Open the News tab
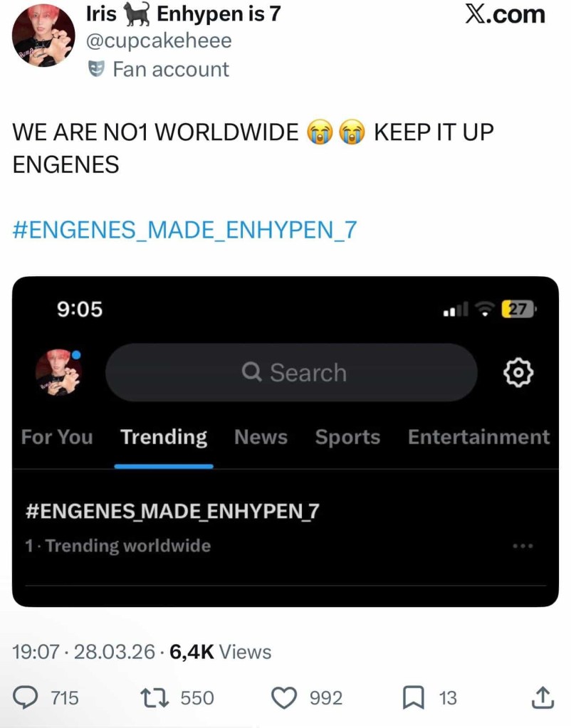 click(261, 437)
